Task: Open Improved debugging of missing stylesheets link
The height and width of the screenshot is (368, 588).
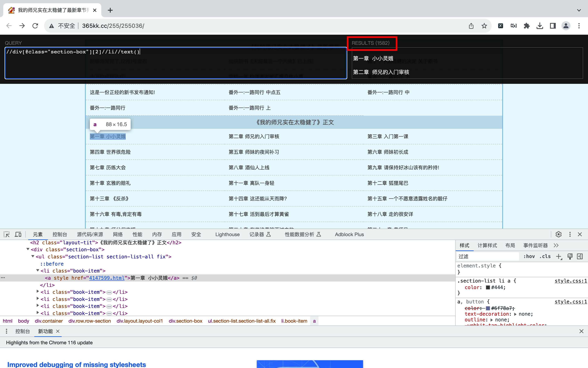Action: [x=77, y=364]
